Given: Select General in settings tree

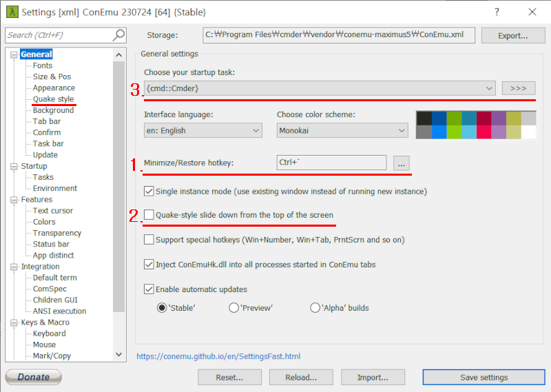Looking at the screenshot, I should (x=37, y=54).
